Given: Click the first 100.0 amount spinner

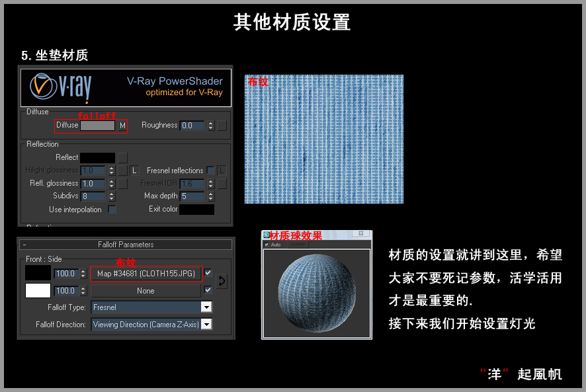Looking at the screenshot, I should click(83, 274).
